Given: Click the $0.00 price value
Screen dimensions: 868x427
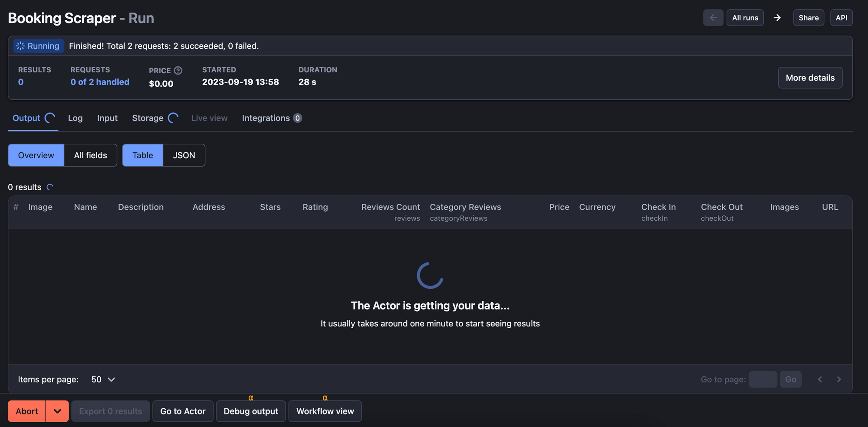Looking at the screenshot, I should pos(161,84).
